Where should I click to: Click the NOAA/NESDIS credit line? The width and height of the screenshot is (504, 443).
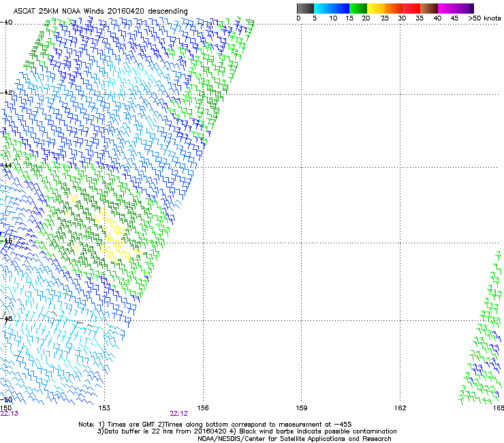tap(294, 439)
